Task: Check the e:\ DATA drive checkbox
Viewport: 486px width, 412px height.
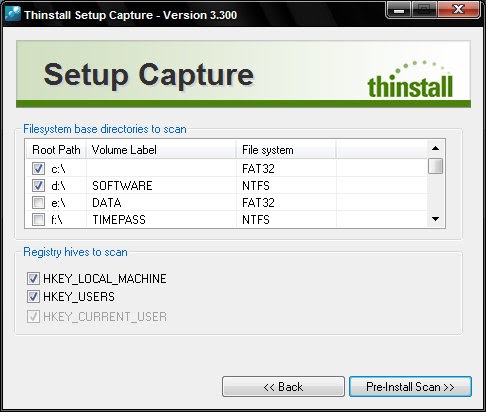Action: pyautogui.click(x=38, y=202)
